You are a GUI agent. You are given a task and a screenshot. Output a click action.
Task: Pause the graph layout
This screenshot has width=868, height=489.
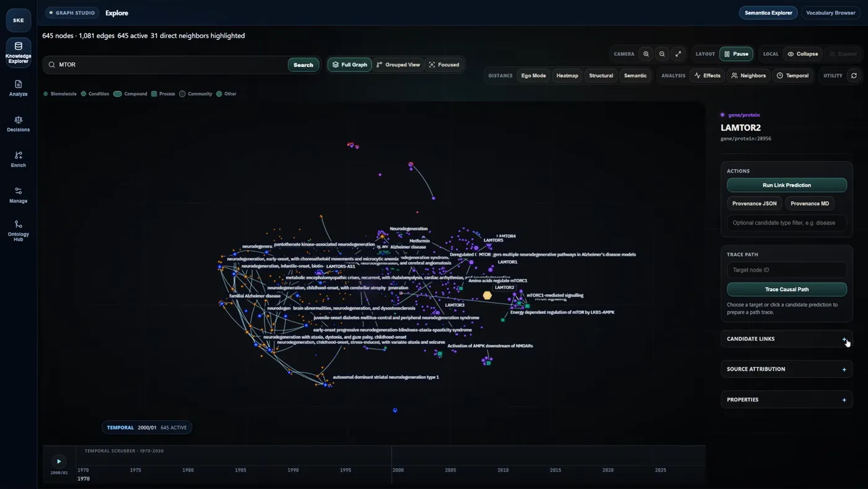[736, 54]
